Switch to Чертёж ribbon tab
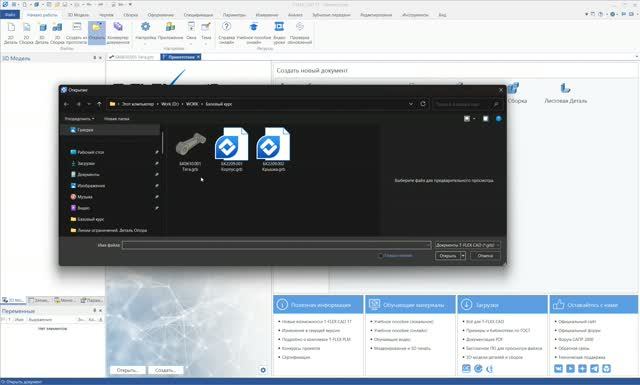The image size is (640, 385). (107, 15)
